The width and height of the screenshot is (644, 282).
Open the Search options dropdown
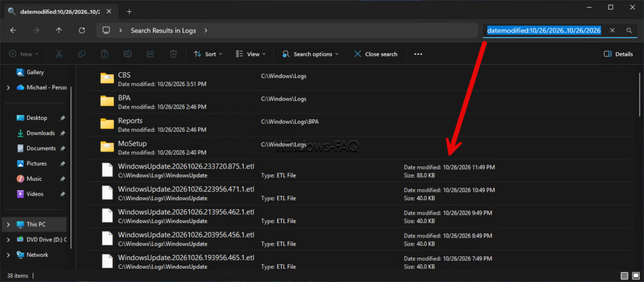(x=311, y=53)
